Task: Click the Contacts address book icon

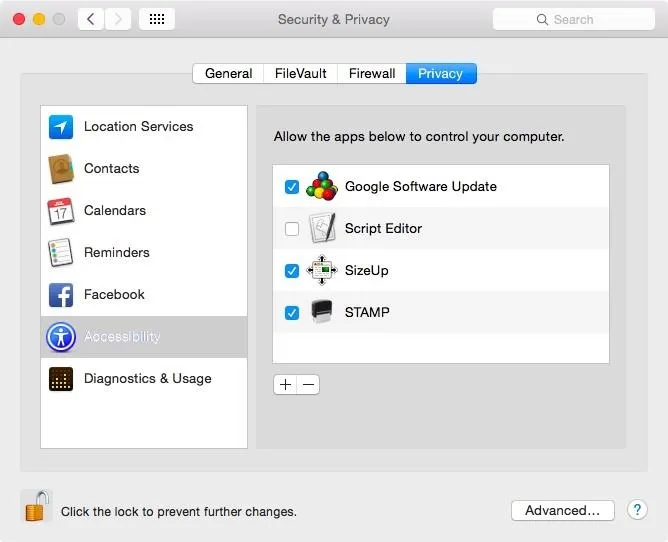Action: click(x=61, y=169)
